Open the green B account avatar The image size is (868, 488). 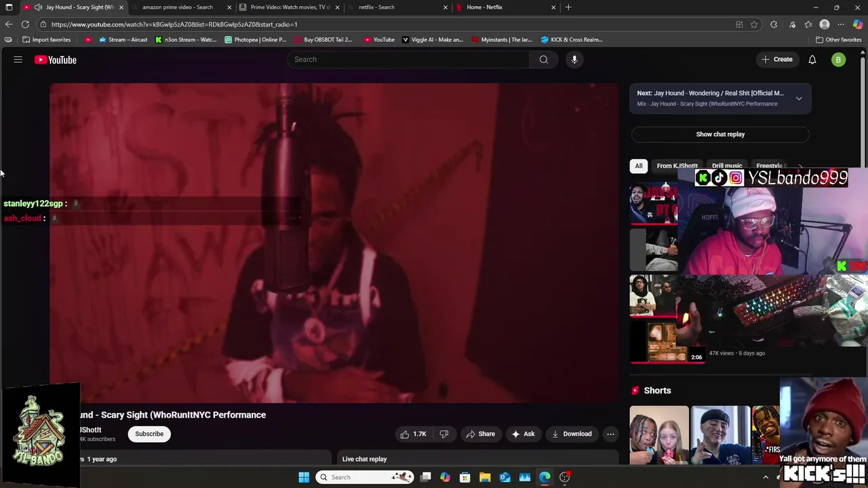(x=838, y=60)
